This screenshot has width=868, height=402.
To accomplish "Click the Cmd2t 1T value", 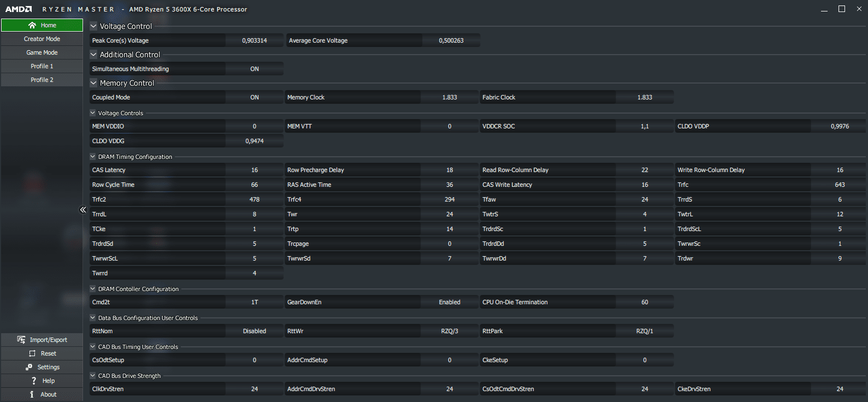I will (x=255, y=302).
